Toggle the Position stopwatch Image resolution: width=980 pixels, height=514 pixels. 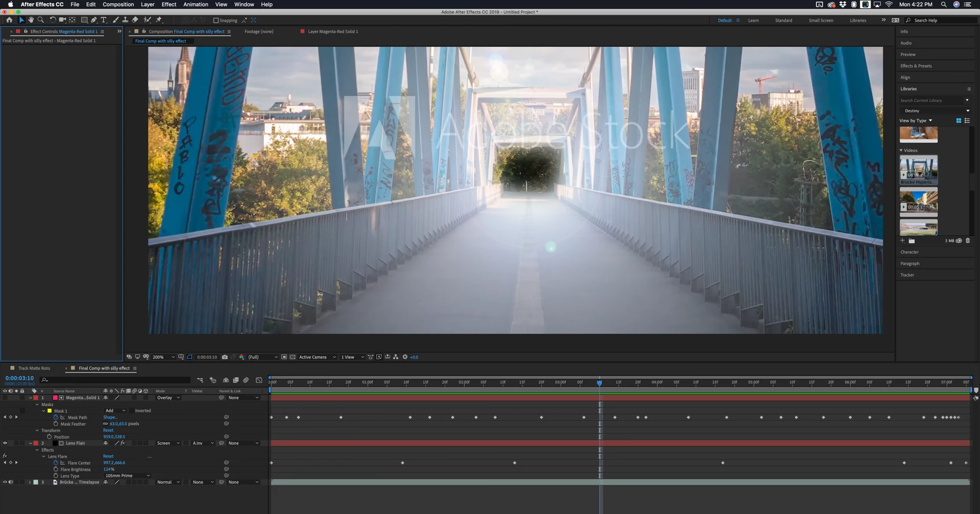(50, 436)
